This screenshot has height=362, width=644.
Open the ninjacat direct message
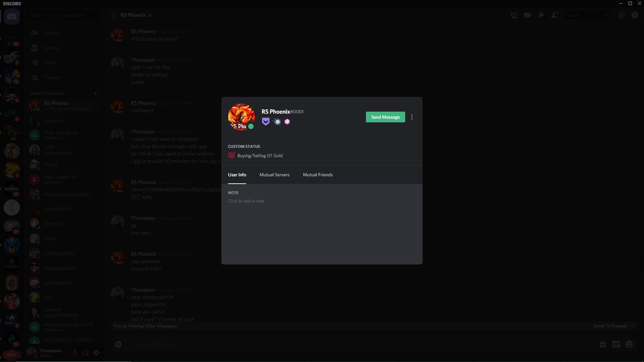64,224
